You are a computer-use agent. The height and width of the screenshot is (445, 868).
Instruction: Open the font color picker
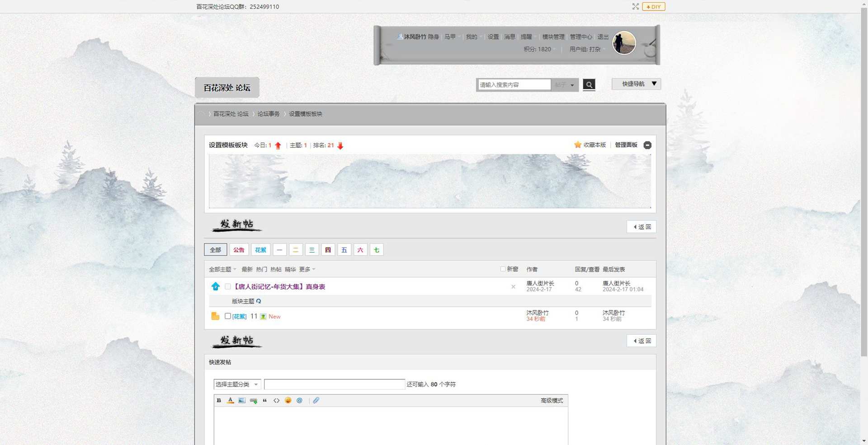[x=230, y=400]
